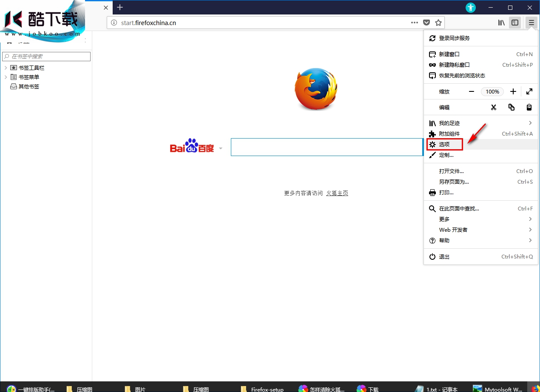Expand the Web 开发者 submenu
Viewport: 540px width, 392px height.
point(481,230)
